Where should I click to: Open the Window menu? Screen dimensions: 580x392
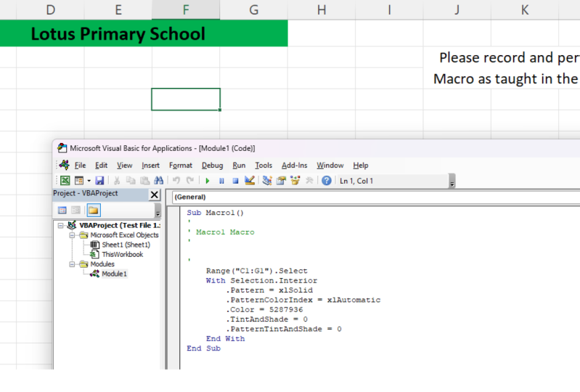[x=330, y=166]
